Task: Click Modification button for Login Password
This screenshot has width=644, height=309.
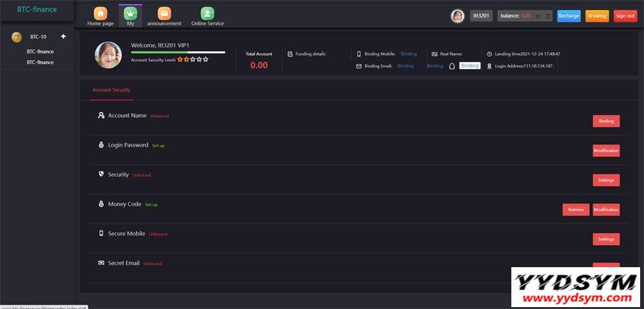Action: tap(606, 151)
